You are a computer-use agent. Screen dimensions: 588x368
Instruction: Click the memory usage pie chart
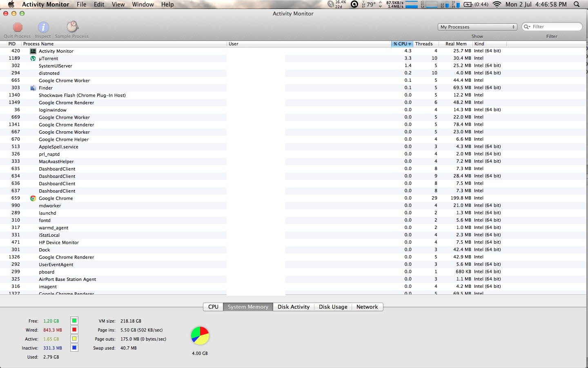[200, 336]
